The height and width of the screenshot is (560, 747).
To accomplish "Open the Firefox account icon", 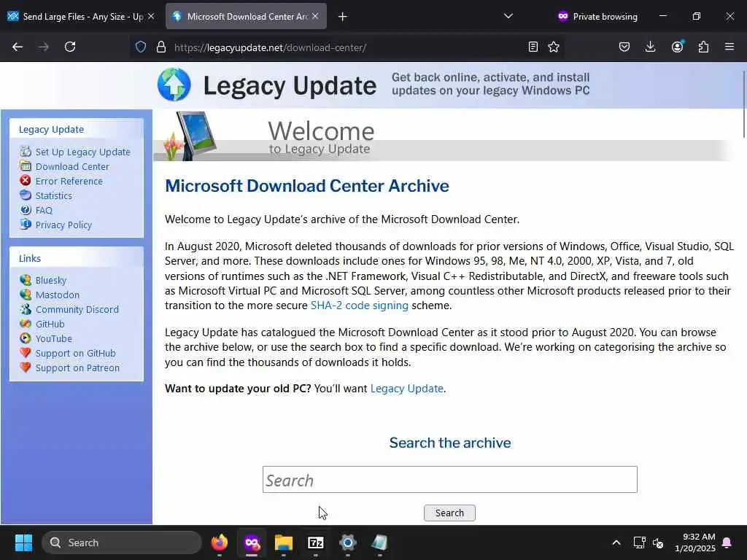I will pyautogui.click(x=677, y=47).
